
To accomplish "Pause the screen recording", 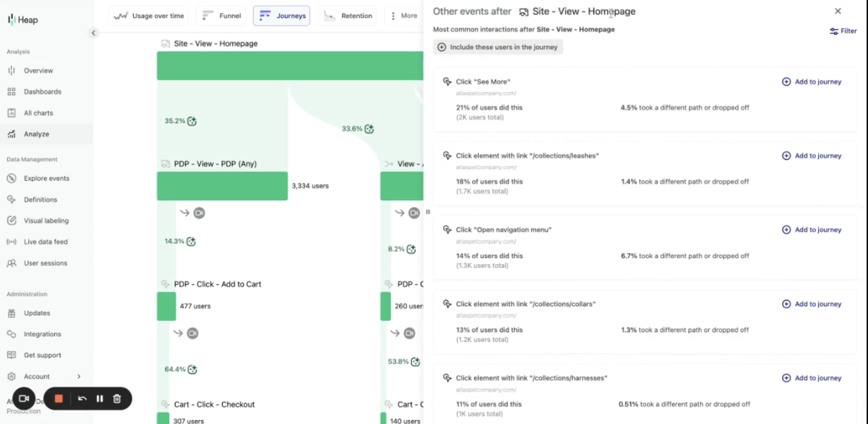I will (x=100, y=399).
